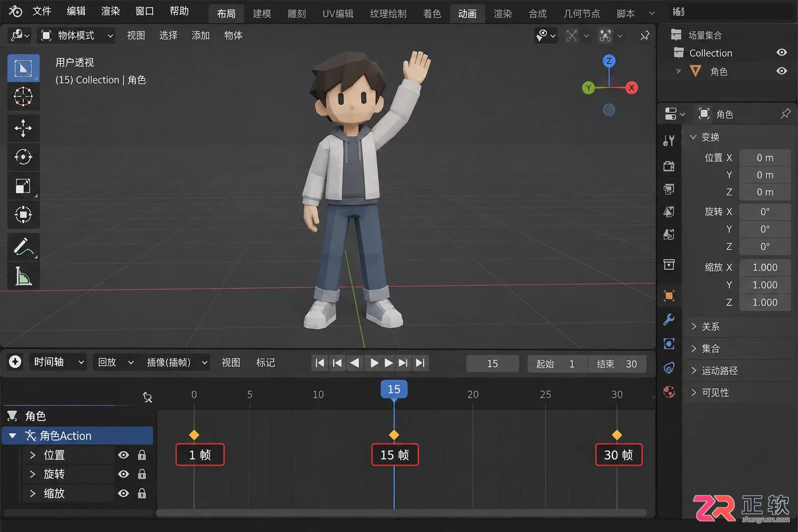Hide the 角色 object in the outliner
The width and height of the screenshot is (798, 532).
coord(781,71)
